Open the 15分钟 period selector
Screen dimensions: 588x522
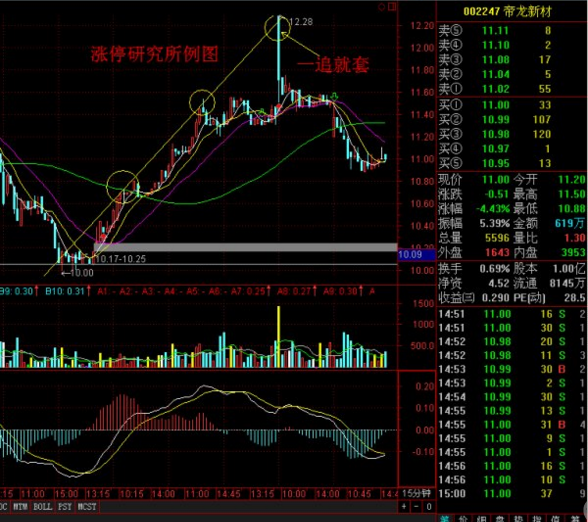[x=416, y=493]
